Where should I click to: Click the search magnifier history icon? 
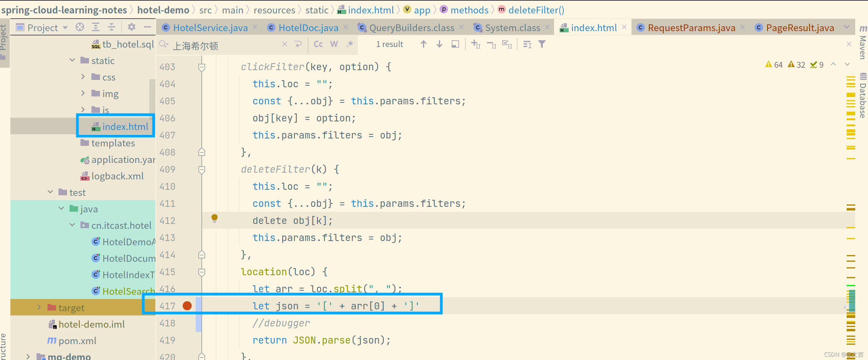tap(164, 45)
